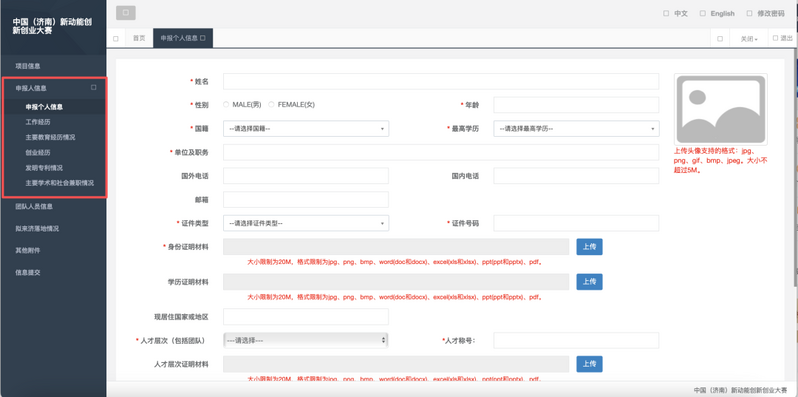The width and height of the screenshot is (798, 397).
Task: Click the 人才层次证明材料 file path field
Action: 396,364
